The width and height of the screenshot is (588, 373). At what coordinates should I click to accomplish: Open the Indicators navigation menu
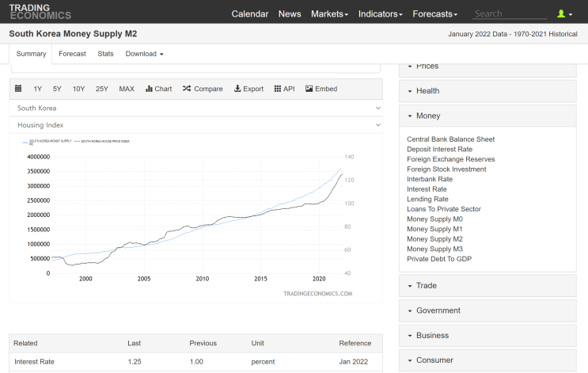coord(380,14)
